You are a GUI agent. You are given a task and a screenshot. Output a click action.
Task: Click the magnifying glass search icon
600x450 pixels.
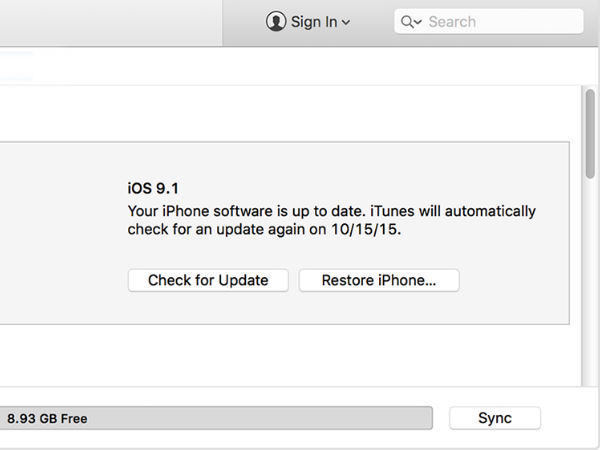click(x=407, y=22)
